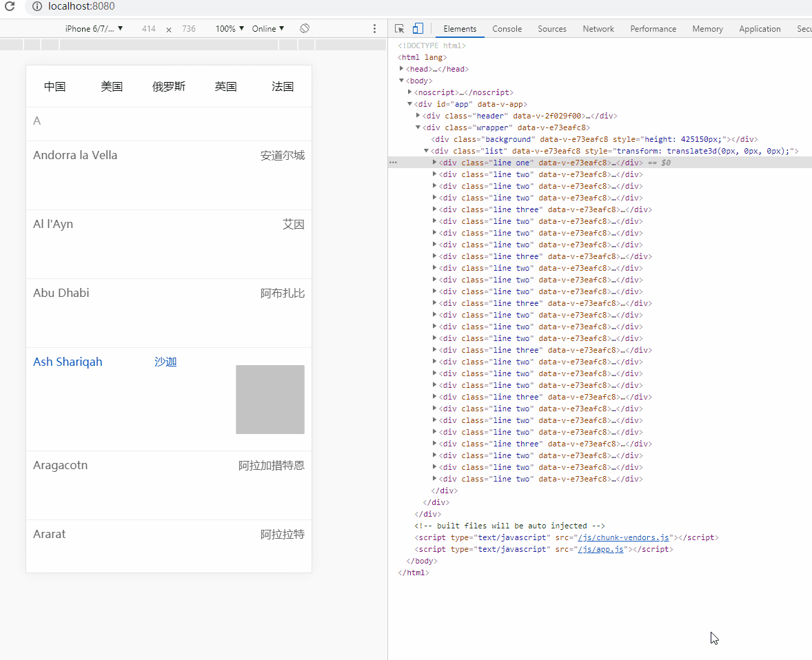Viewport: 812px width, 660px height.
Task: Switch to the Sources tab
Action: (x=552, y=29)
